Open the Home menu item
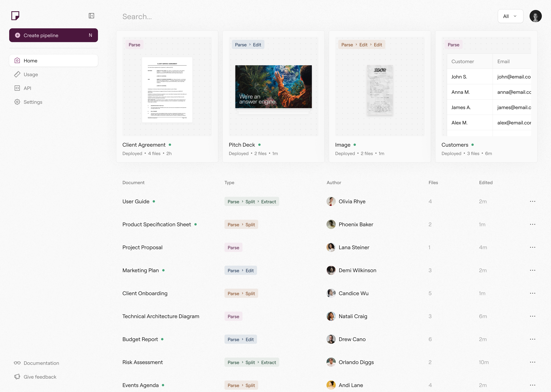This screenshot has width=551, height=392. coord(54,61)
